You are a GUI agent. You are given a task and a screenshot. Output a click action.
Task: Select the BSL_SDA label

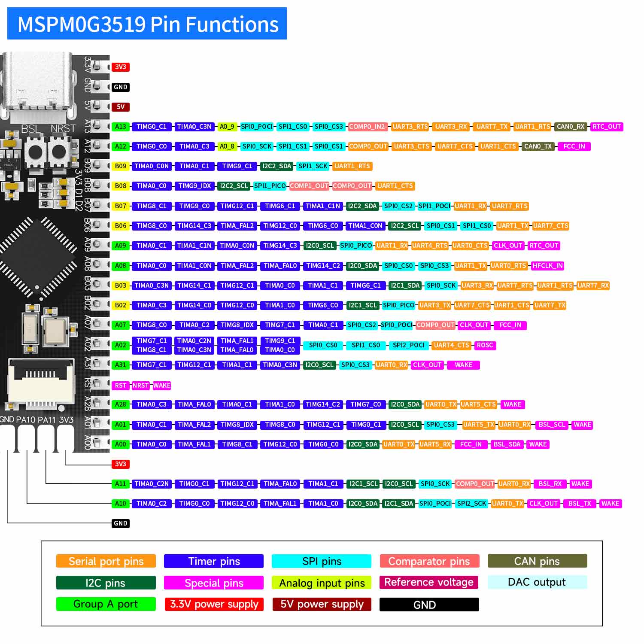[507, 444]
